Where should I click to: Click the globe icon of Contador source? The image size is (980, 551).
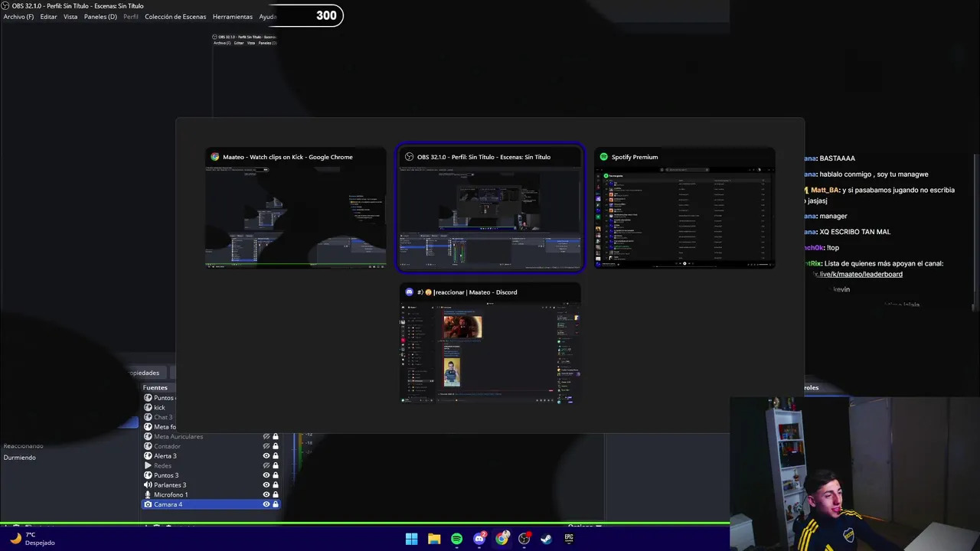(x=148, y=446)
